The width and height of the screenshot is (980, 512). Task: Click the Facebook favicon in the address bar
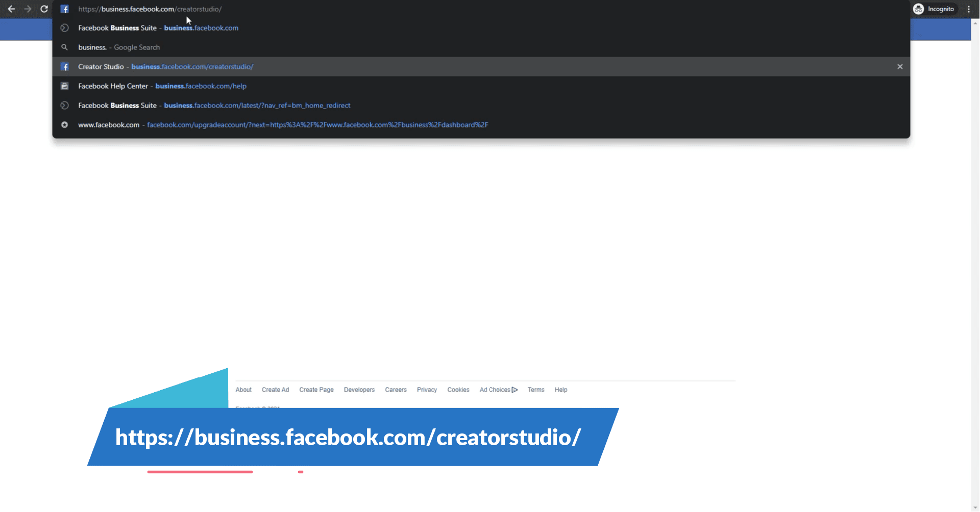pos(64,9)
